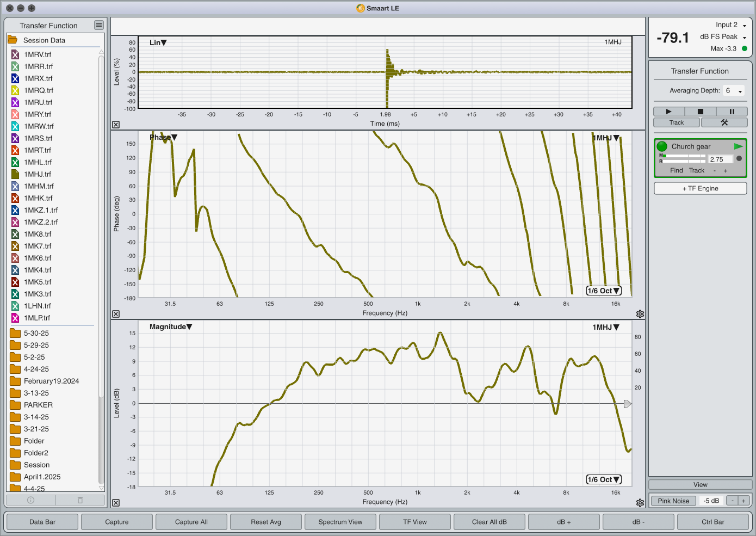Click the Clear All dB button
Image resolution: width=756 pixels, height=536 pixels.
(x=489, y=522)
